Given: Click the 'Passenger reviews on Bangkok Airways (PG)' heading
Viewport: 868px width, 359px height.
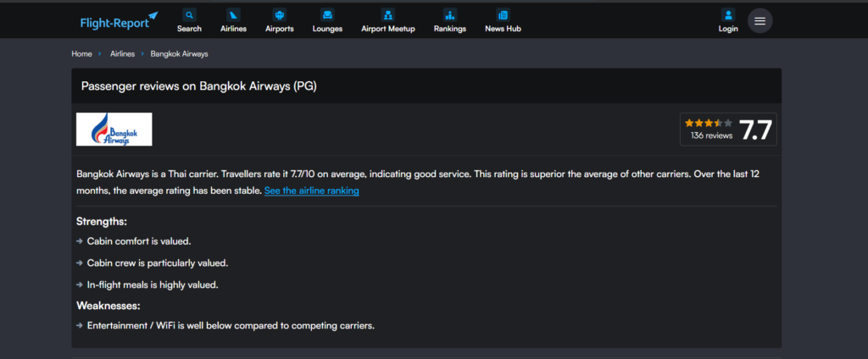Looking at the screenshot, I should point(198,86).
